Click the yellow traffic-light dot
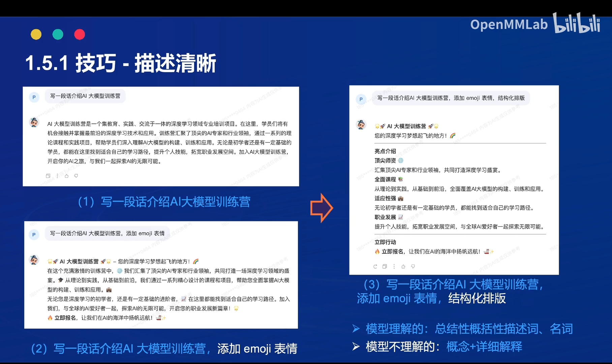The height and width of the screenshot is (364, 612). tap(36, 34)
